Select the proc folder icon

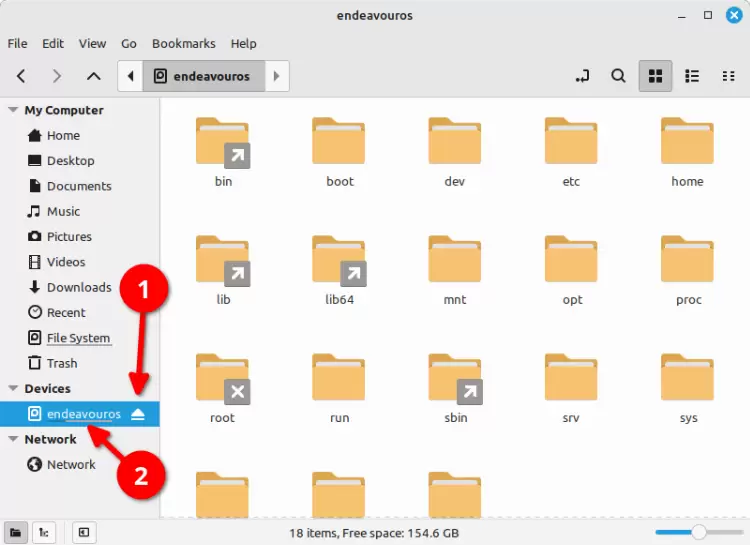687,259
